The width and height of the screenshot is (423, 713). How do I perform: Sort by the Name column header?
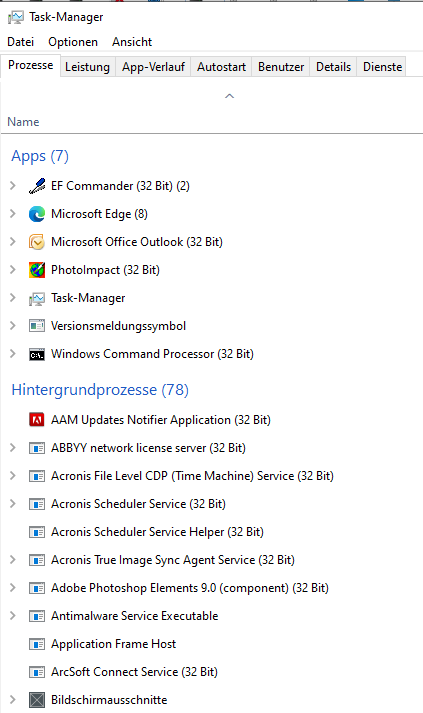[x=23, y=122]
